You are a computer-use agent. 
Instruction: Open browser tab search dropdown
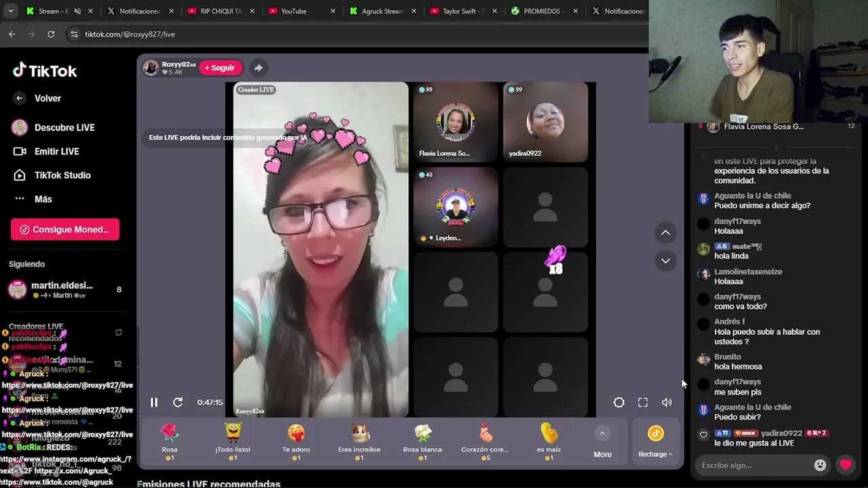10,11
